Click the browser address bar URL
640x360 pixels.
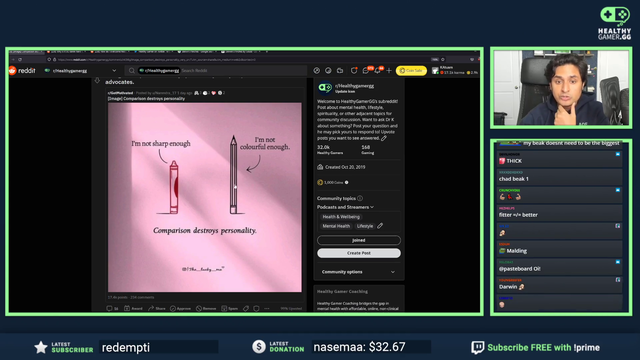[x=157, y=60]
